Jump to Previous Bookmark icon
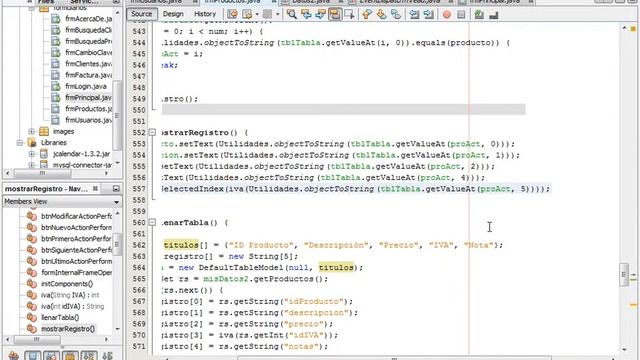Image resolution: width=640 pixels, height=360 pixels. 367,14
